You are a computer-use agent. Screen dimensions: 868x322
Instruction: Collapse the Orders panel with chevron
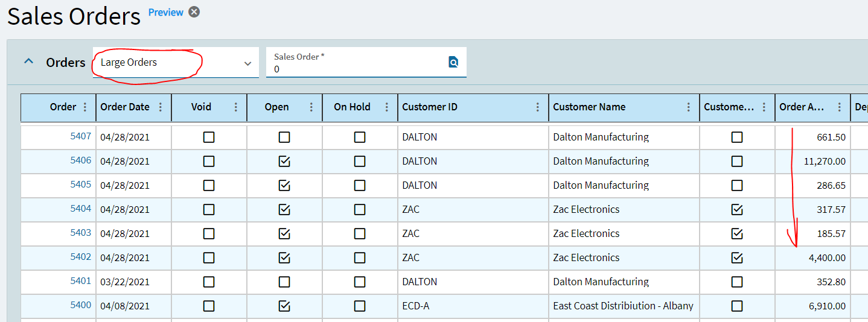(28, 62)
